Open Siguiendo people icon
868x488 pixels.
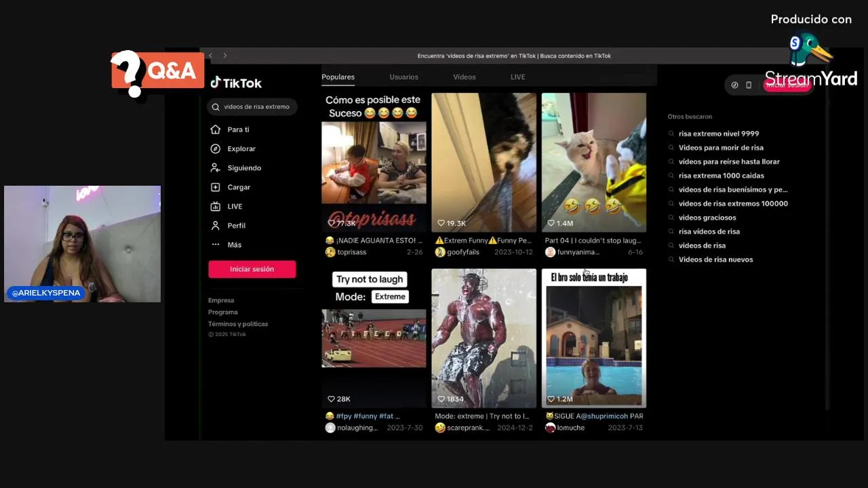216,167
